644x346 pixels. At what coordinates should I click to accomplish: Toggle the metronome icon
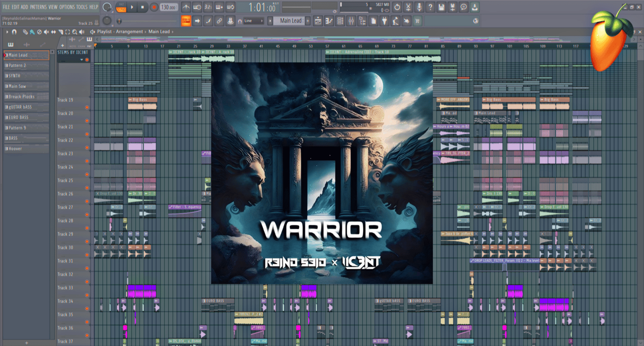[186, 7]
